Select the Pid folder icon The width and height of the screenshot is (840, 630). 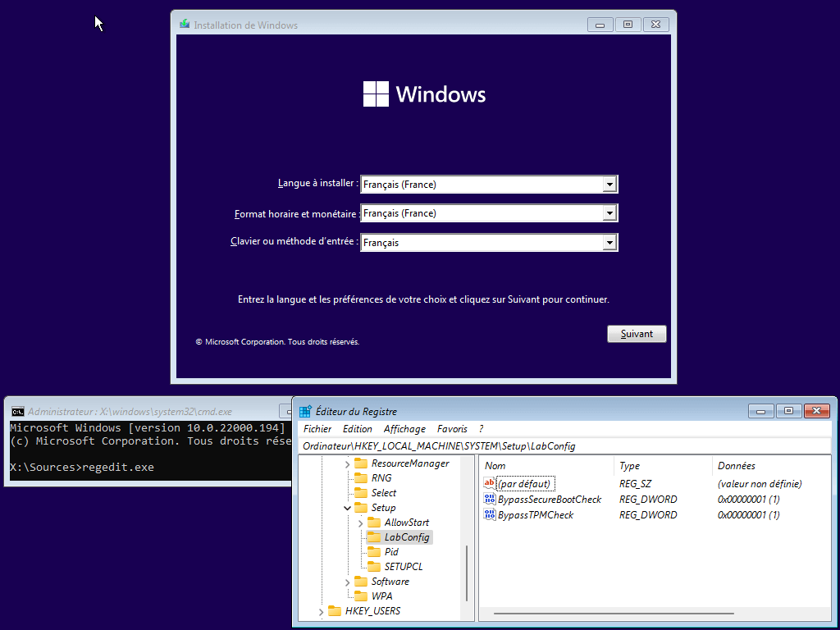point(374,552)
